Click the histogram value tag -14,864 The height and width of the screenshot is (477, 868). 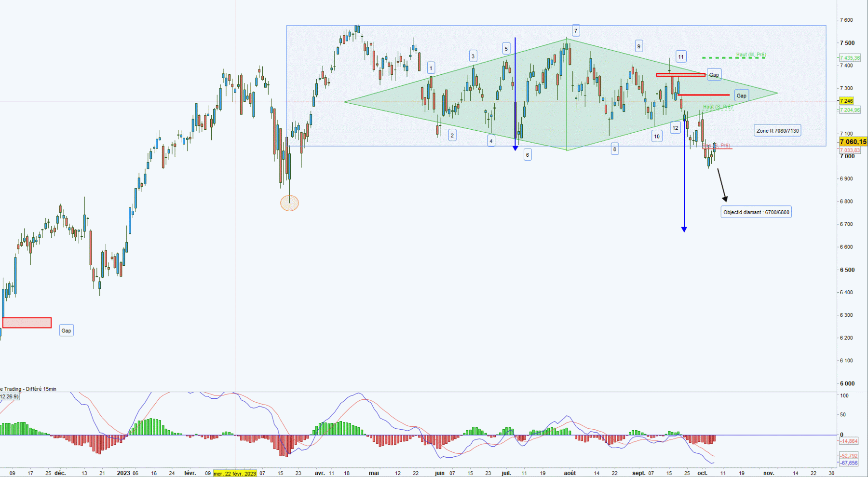pyautogui.click(x=849, y=441)
